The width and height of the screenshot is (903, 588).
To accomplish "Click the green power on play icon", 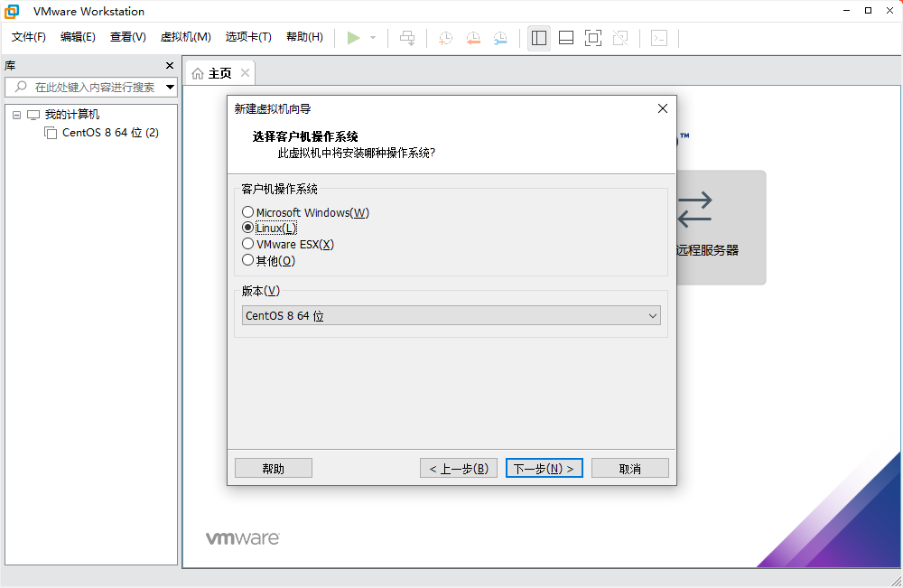I will 354,38.
